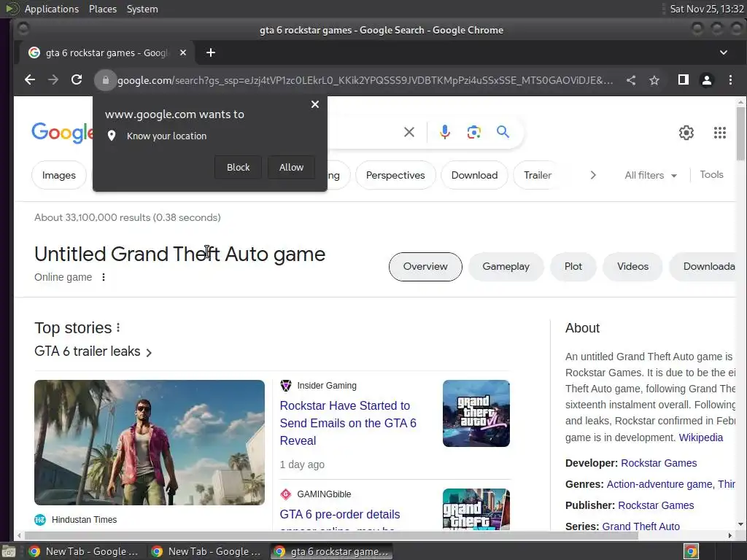Open the Online game three-dot menu
The image size is (747, 560).
[104, 277]
